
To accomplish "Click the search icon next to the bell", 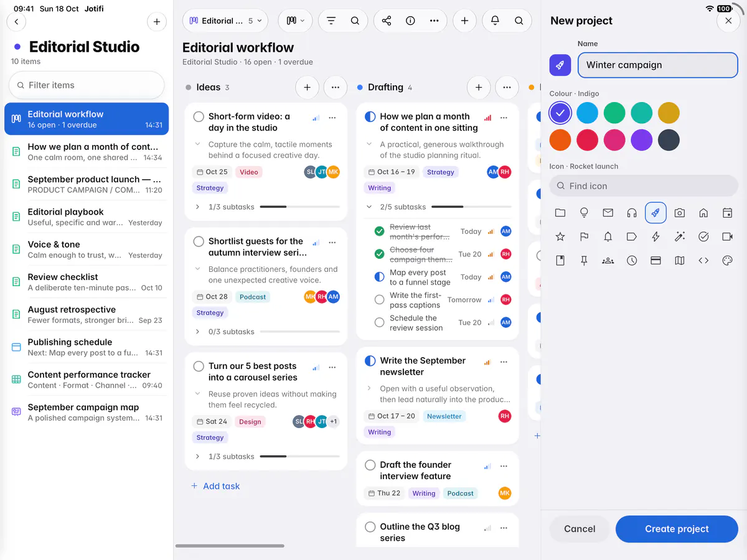I will [519, 21].
